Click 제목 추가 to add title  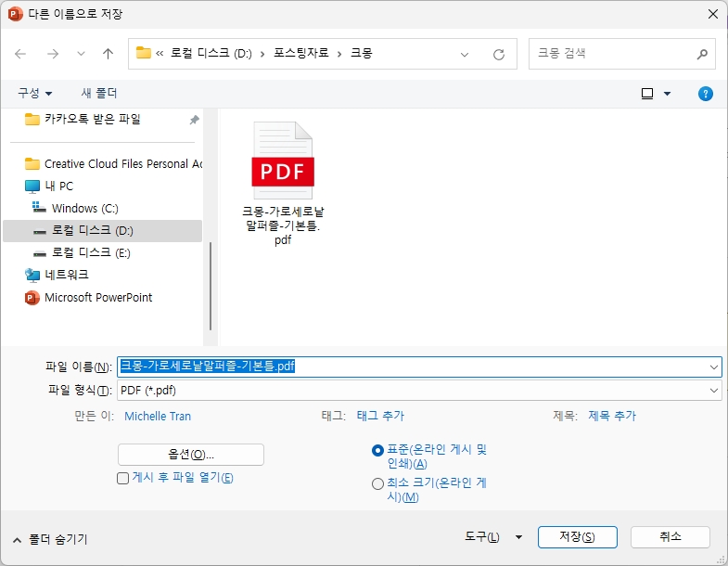coord(612,416)
